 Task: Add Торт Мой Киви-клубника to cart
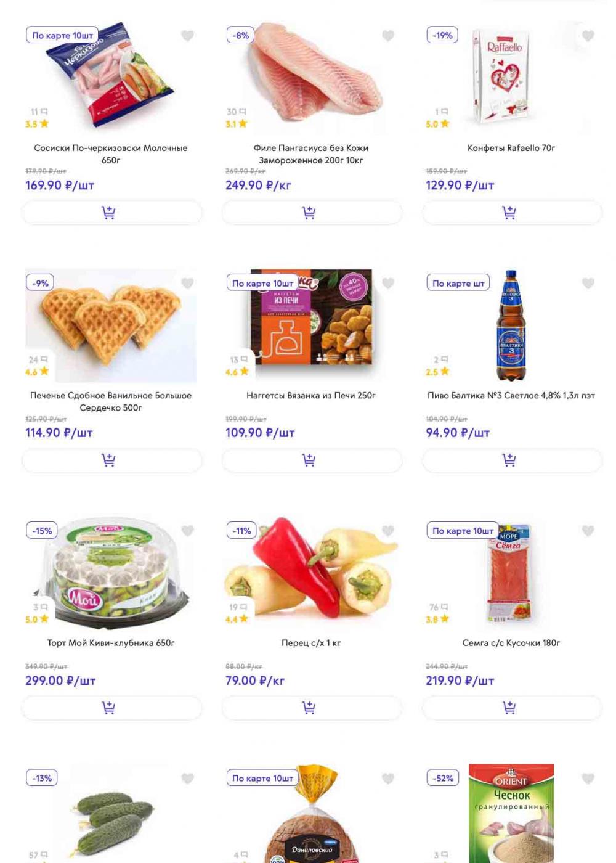click(x=111, y=708)
